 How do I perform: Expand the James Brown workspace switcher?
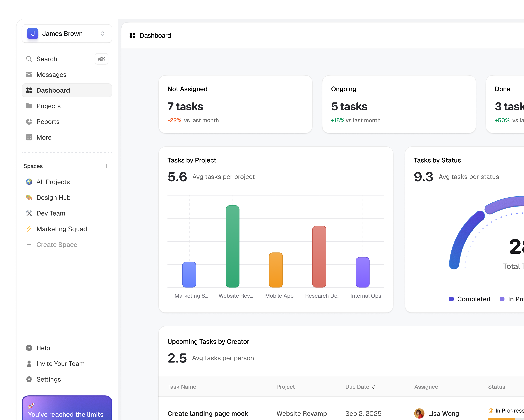(103, 34)
